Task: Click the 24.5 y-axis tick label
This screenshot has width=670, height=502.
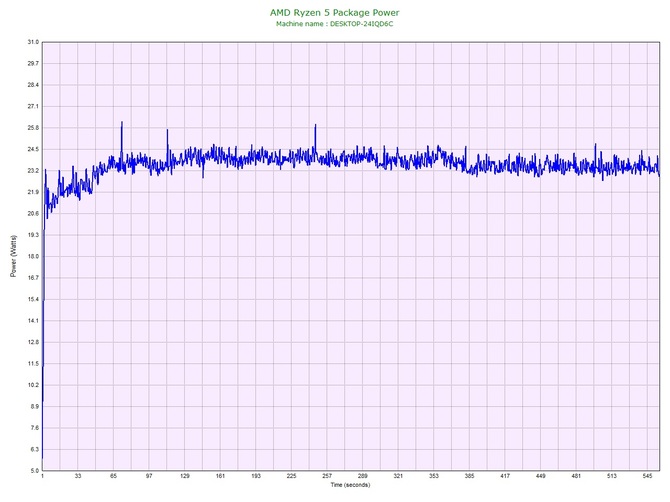Action: (33, 150)
